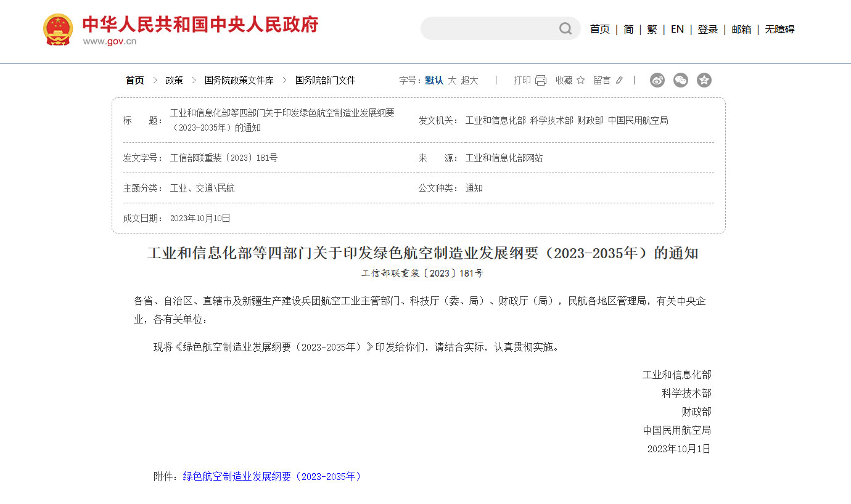This screenshot has height=504, width=851.
Task: Click the printer icon beside 打印
Action: tap(541, 80)
